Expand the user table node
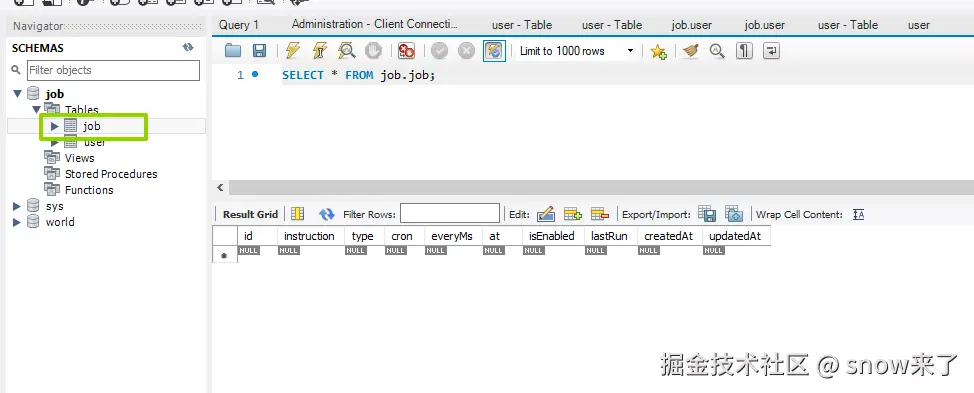 coord(55,142)
